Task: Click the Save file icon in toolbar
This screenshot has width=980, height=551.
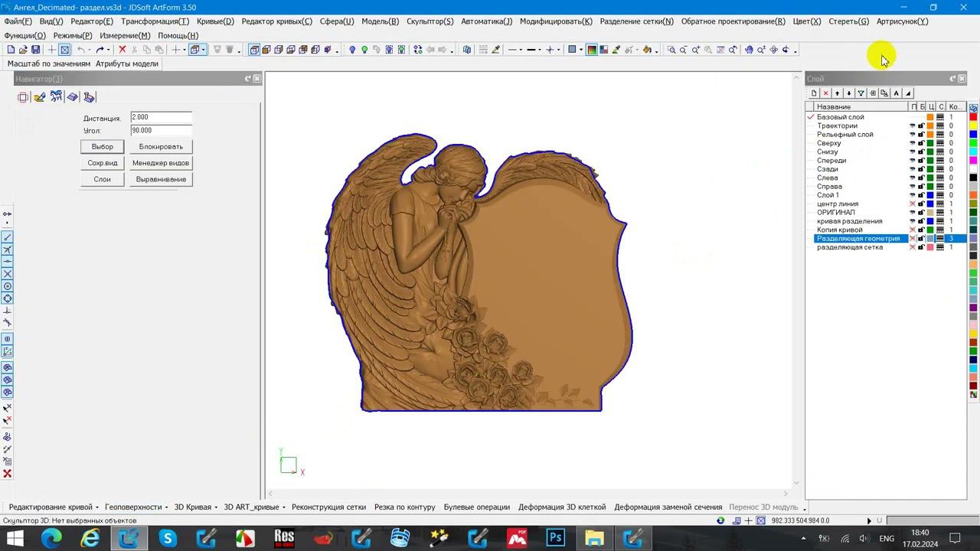Action: 35,50
